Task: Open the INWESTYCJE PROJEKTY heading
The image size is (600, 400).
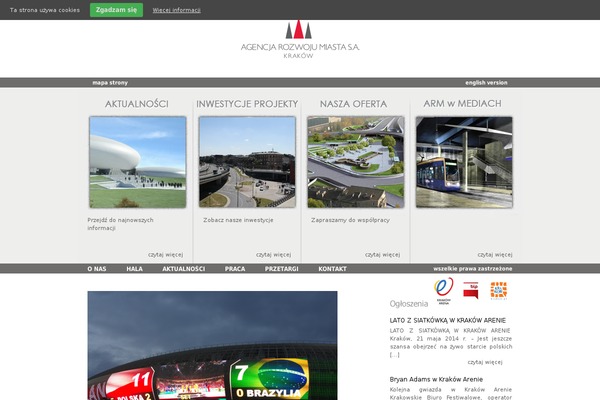Action: (247, 104)
